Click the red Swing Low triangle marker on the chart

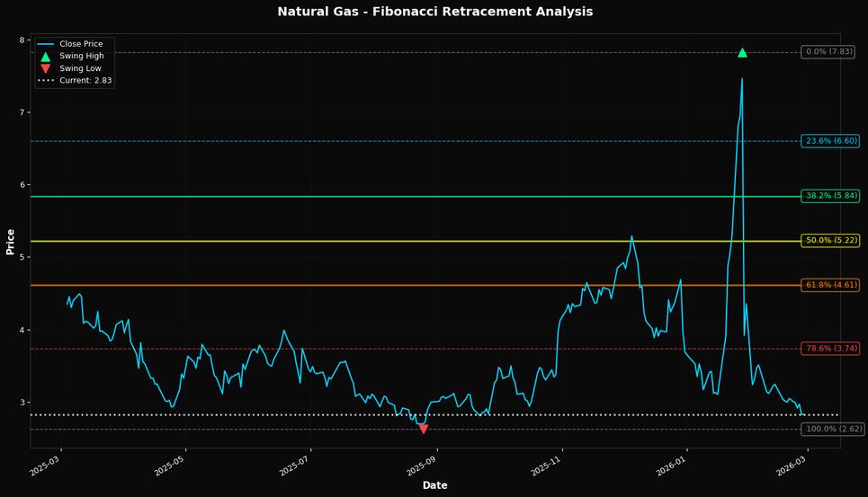click(x=424, y=429)
